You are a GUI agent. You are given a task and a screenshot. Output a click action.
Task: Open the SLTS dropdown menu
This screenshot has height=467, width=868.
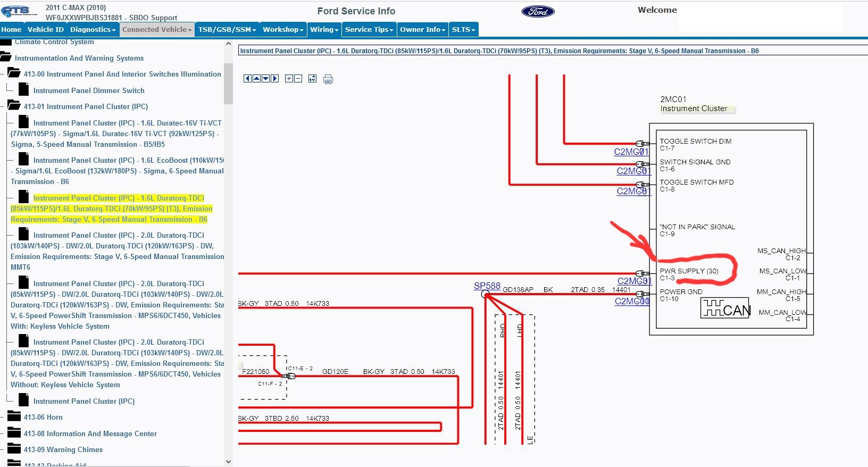[463, 30]
